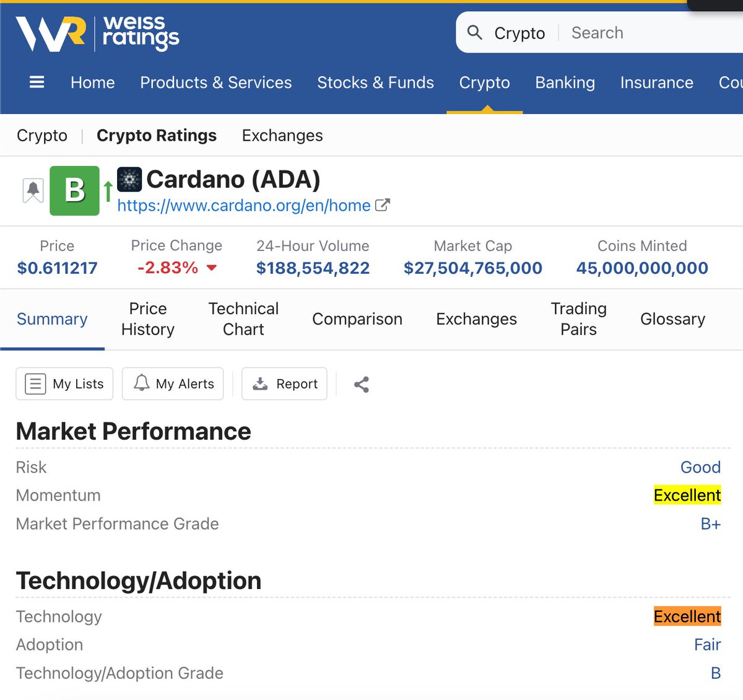Screen dimensions: 743x700
Task: Click the price value $0.611217
Action: click(x=58, y=268)
